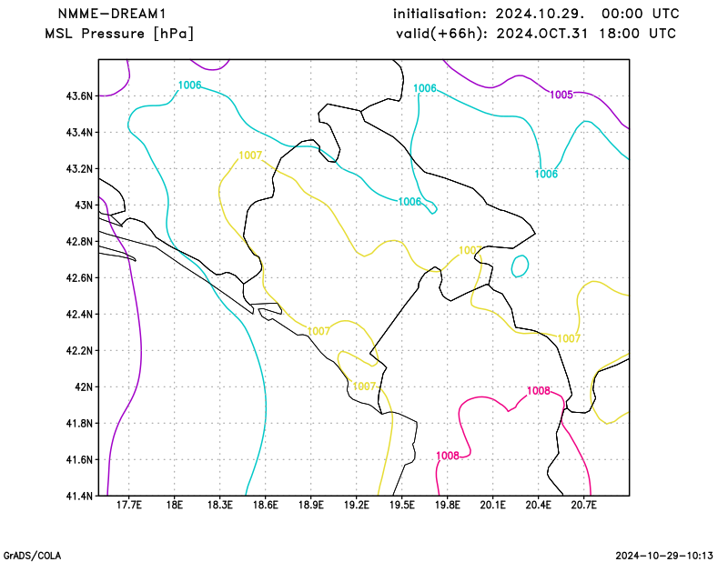
Task: Select the 2024-10-29-10:13 timestamp
Action: [664, 556]
